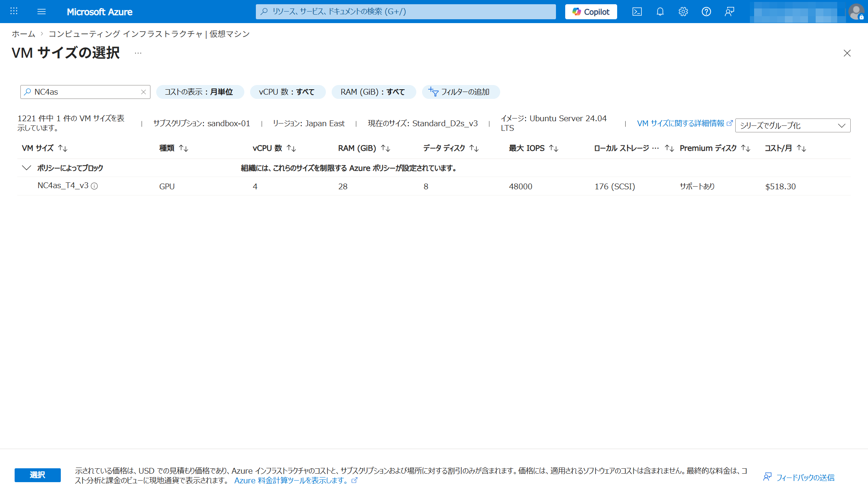Open the settings gear in the header
Viewport: 868px width, 501px height.
tap(683, 12)
